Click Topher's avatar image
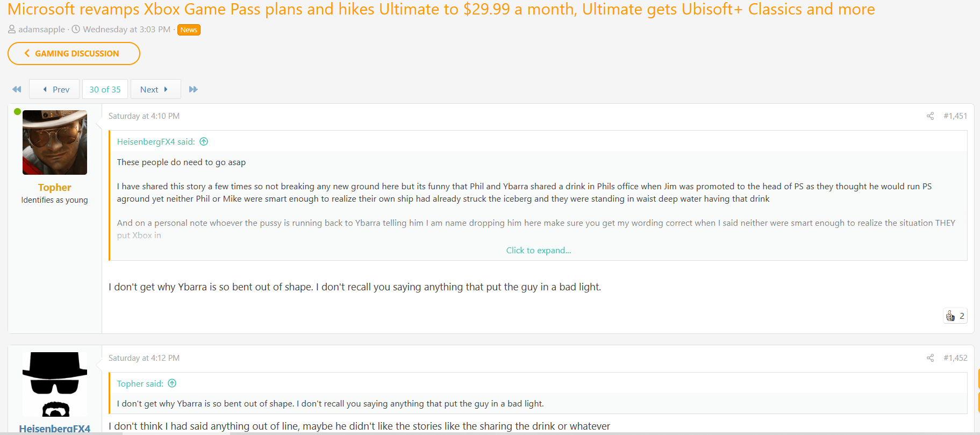980x435 pixels. [55, 142]
